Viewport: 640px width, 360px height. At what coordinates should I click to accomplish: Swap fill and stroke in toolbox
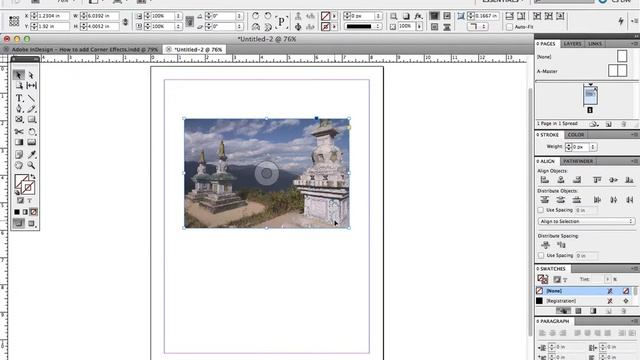coord(33,177)
